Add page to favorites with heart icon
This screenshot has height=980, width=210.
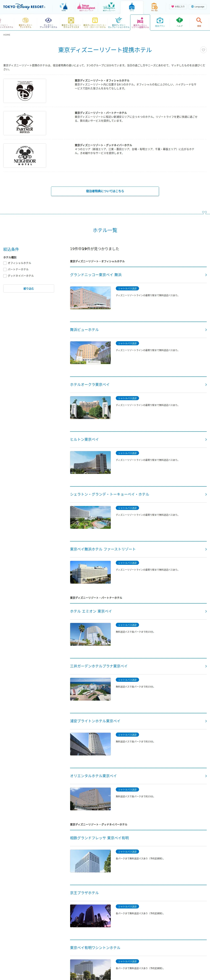203,50
